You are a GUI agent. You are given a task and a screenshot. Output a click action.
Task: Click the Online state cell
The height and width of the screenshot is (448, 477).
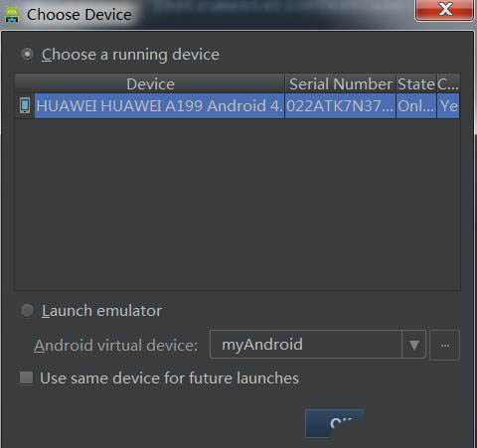416,106
